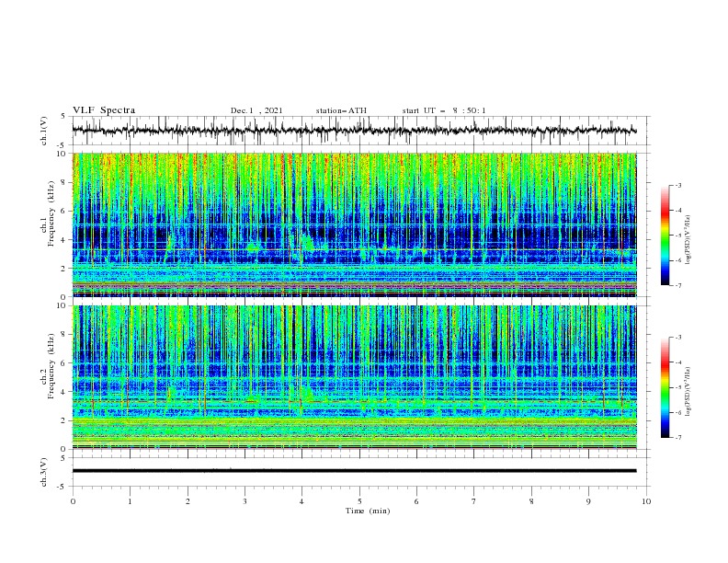The width and height of the screenshot is (728, 563).
Task: Click the time axis tick label "9"
Action: [x=588, y=501]
